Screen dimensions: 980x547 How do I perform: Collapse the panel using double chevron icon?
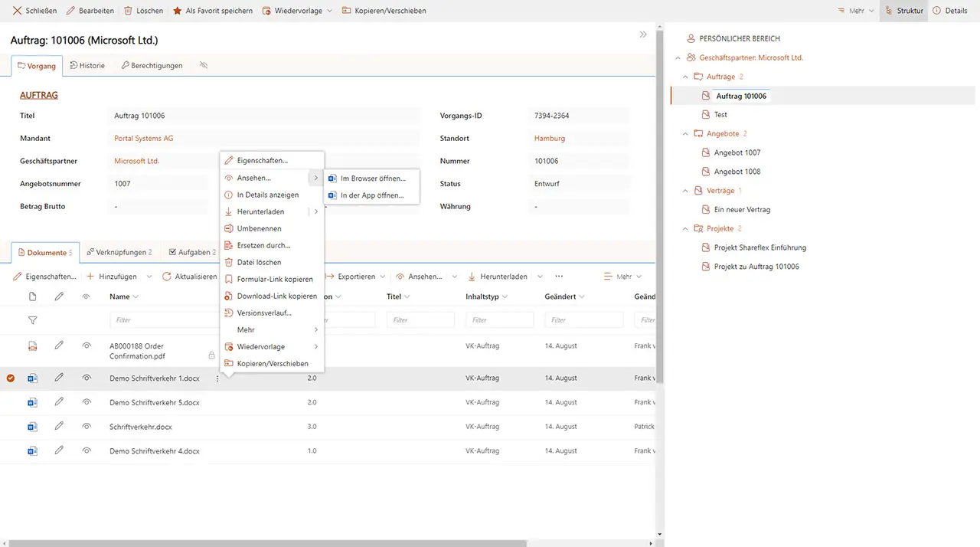643,34
